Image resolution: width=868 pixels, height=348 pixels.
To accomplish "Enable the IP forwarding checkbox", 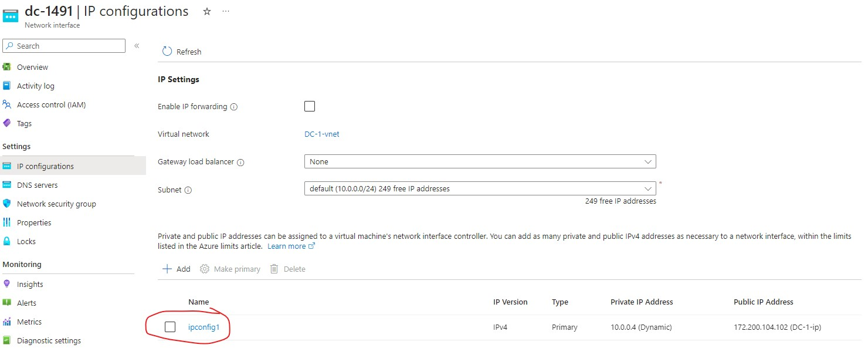I will 310,106.
